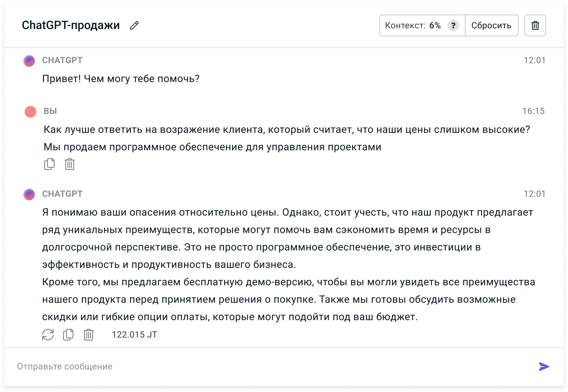Viewport: 568px width, 392px height.
Task: Click the ChatGPT-продажи chat title
Action: (x=71, y=26)
